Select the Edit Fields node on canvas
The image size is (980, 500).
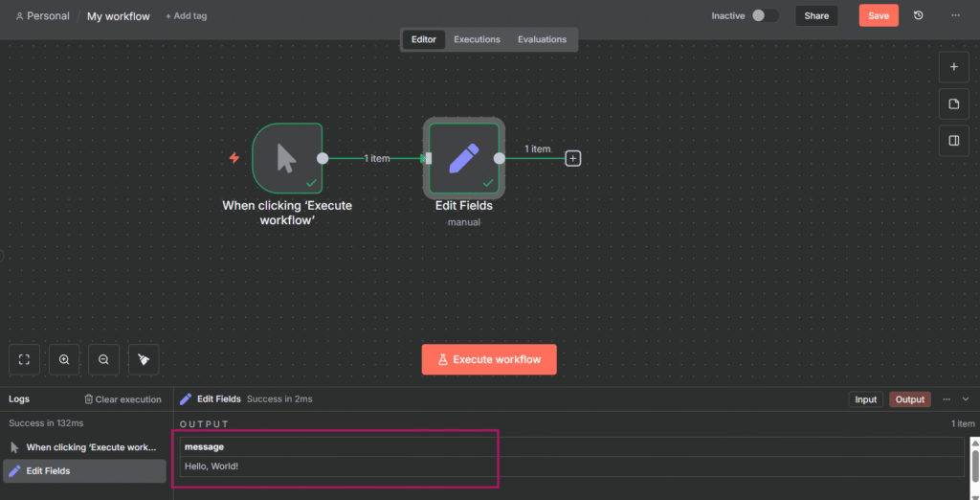coord(464,158)
